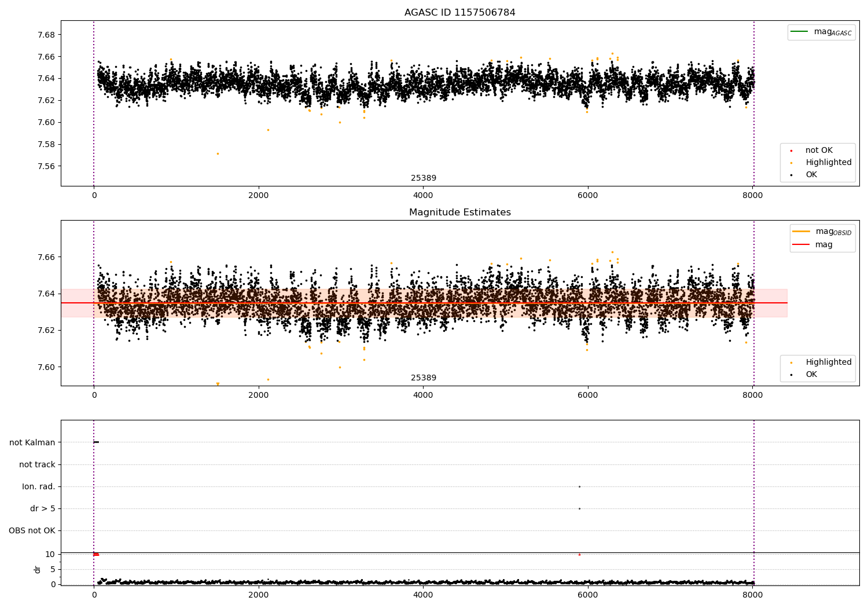Click the "25389" label in Magnitude Estimates plot
Viewport: 868px width, 608px height.
click(x=424, y=378)
